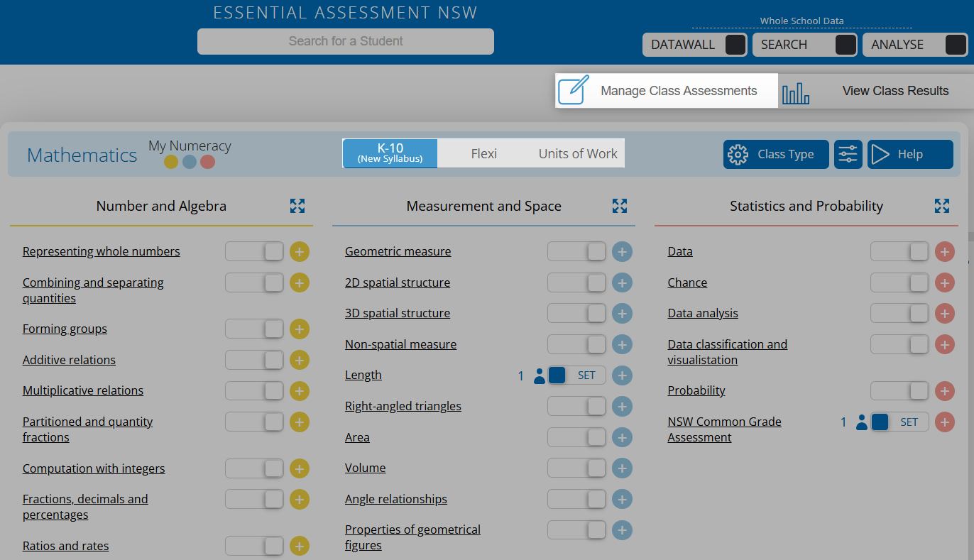Image resolution: width=974 pixels, height=560 pixels.
Task: Toggle the Geometric measure switch
Action: click(576, 251)
